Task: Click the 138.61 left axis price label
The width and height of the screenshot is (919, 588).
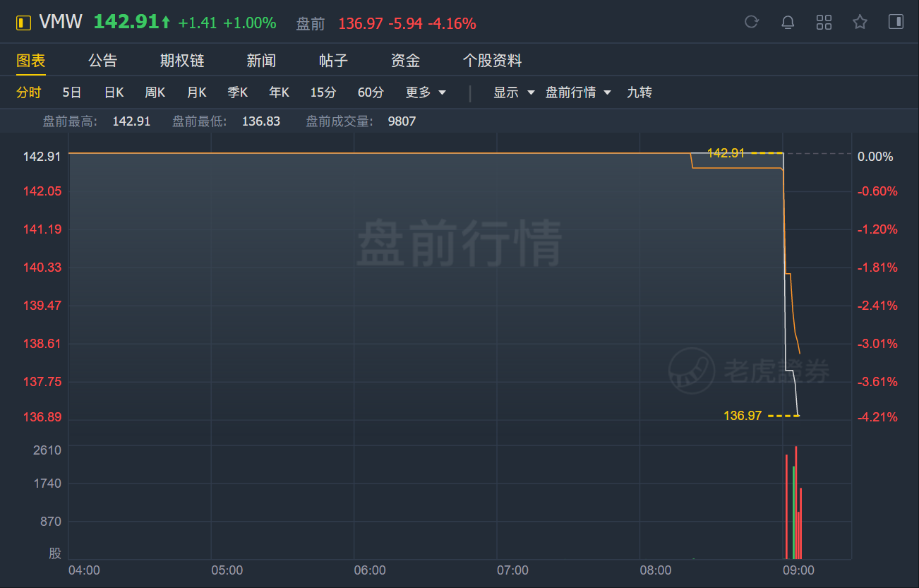Action: [x=42, y=344]
